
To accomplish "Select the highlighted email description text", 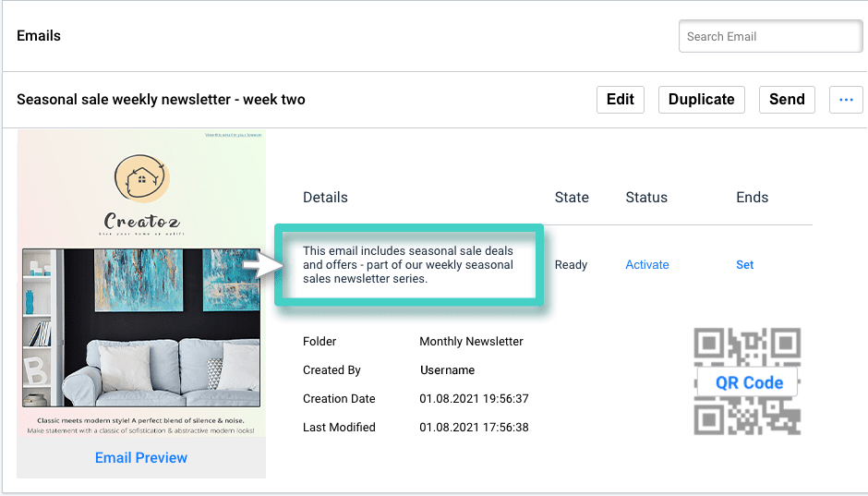I will pos(410,265).
